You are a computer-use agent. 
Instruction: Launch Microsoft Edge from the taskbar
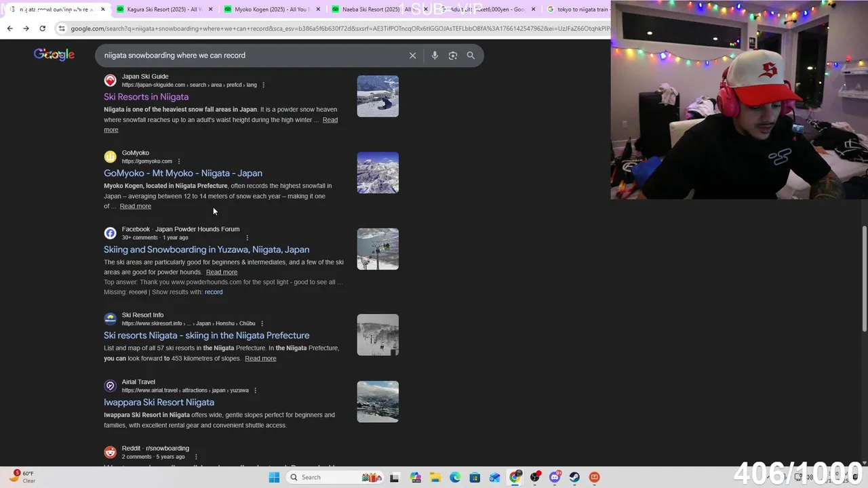(x=455, y=477)
